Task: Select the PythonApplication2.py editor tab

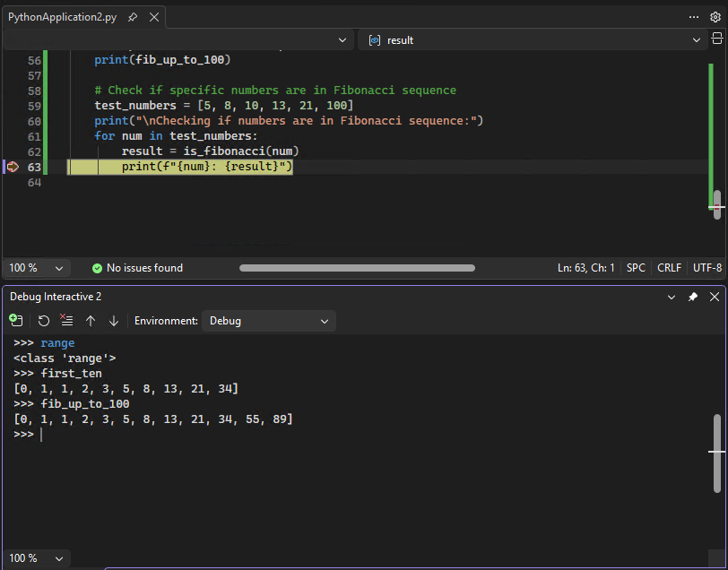Action: point(62,18)
